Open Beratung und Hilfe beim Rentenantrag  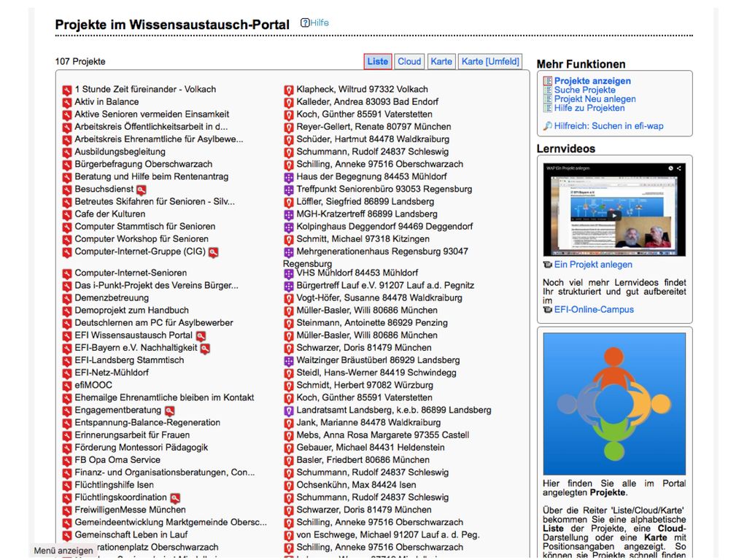click(x=152, y=176)
